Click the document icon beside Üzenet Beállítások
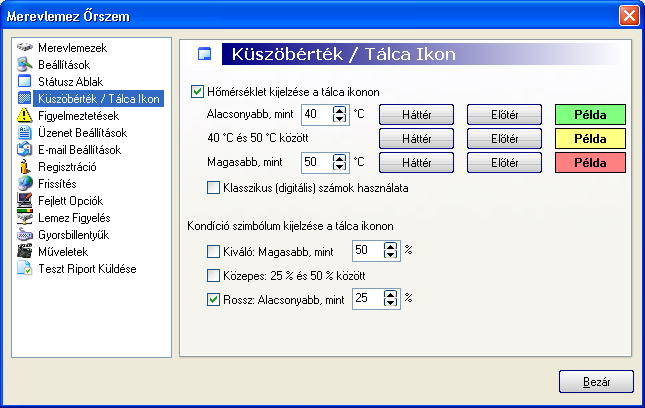 [x=25, y=132]
